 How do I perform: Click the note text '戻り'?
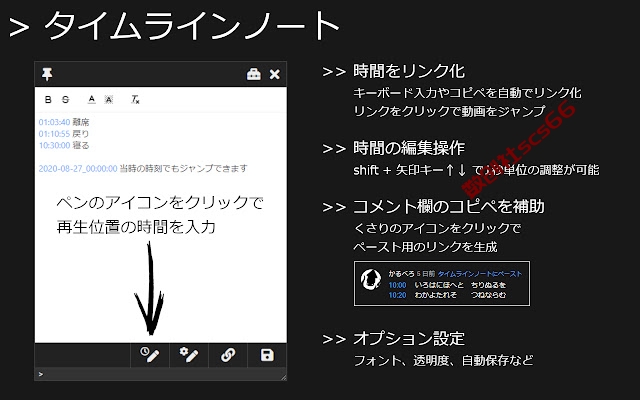click(81, 133)
